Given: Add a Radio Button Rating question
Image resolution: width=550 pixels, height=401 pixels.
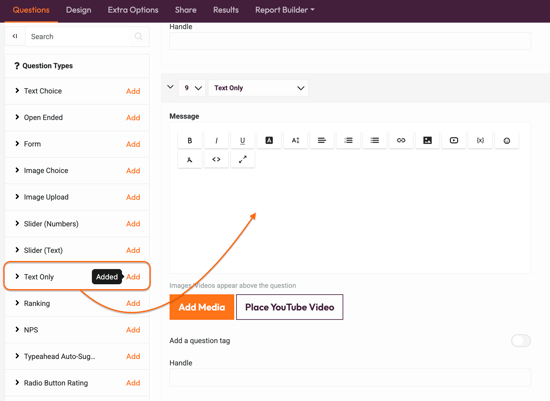Looking at the screenshot, I should tap(133, 383).
